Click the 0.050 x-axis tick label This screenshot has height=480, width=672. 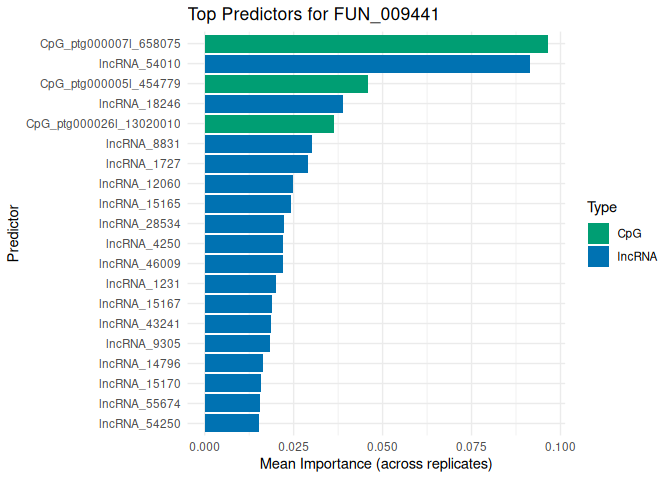pos(382,446)
